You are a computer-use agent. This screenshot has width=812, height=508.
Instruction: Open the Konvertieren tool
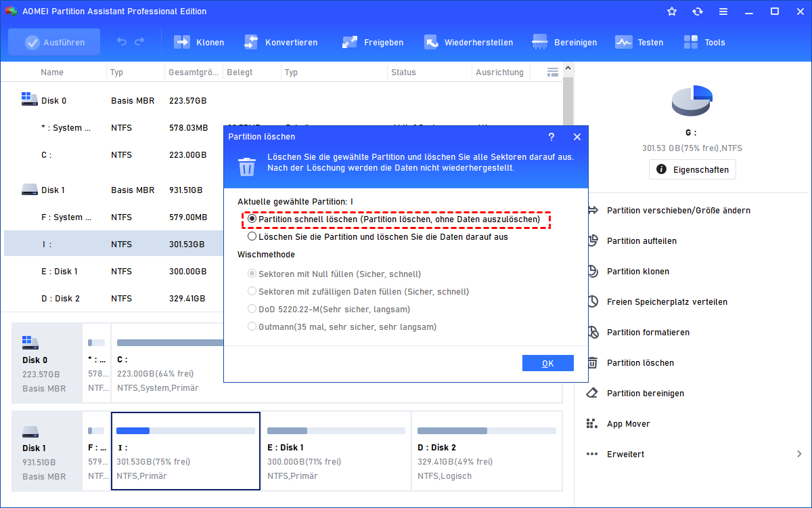[x=251, y=42]
